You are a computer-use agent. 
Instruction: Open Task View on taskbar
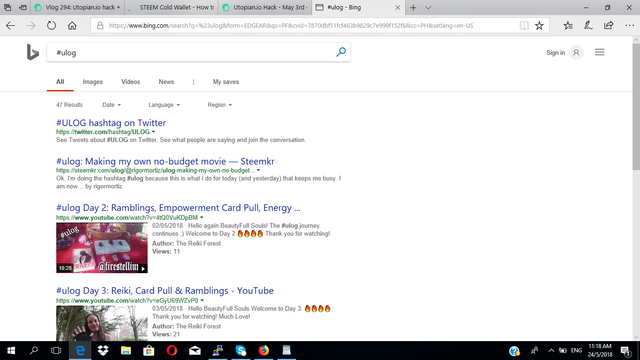56,351
